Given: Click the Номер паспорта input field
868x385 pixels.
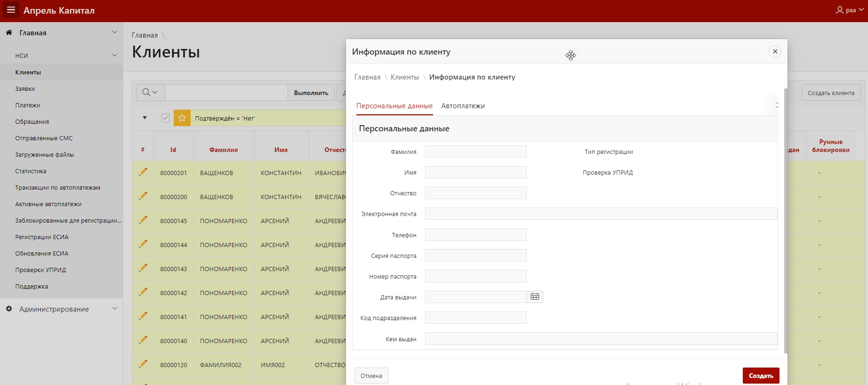Looking at the screenshot, I should [475, 276].
